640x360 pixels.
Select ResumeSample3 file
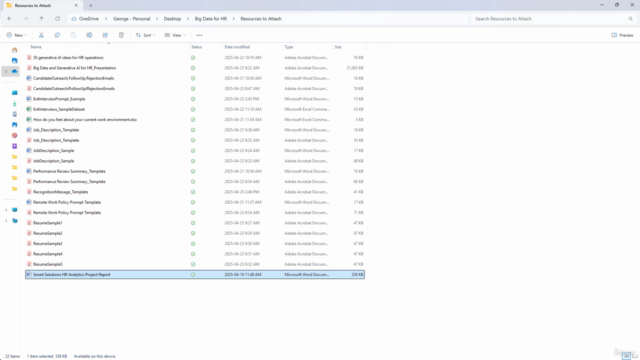pos(48,244)
